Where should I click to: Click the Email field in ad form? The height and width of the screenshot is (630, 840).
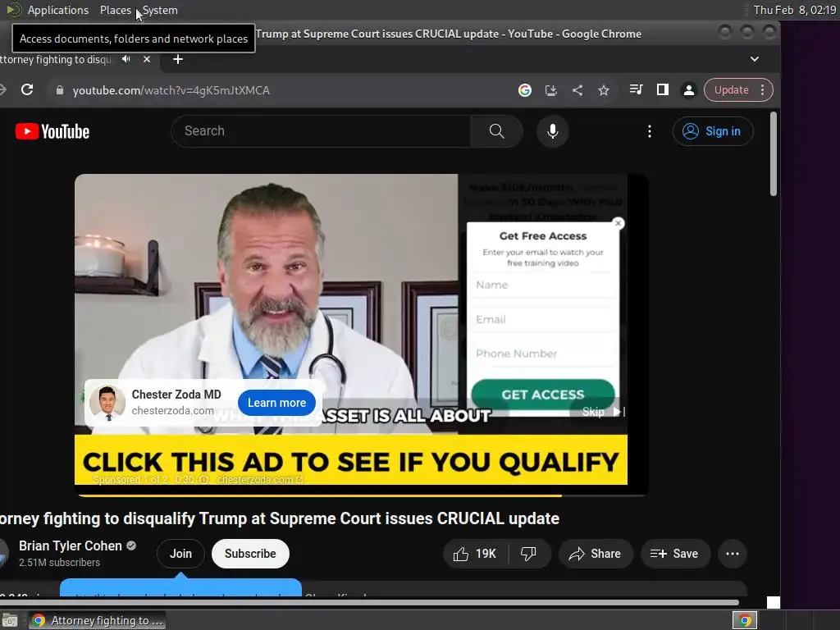[x=543, y=319]
